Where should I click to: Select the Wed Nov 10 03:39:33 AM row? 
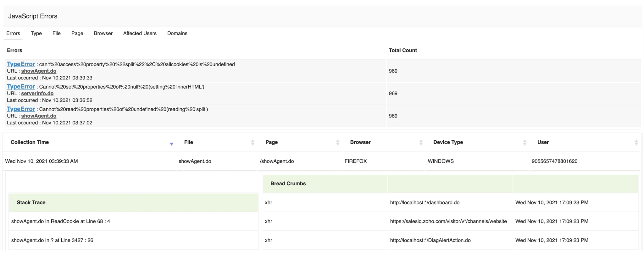[42, 161]
